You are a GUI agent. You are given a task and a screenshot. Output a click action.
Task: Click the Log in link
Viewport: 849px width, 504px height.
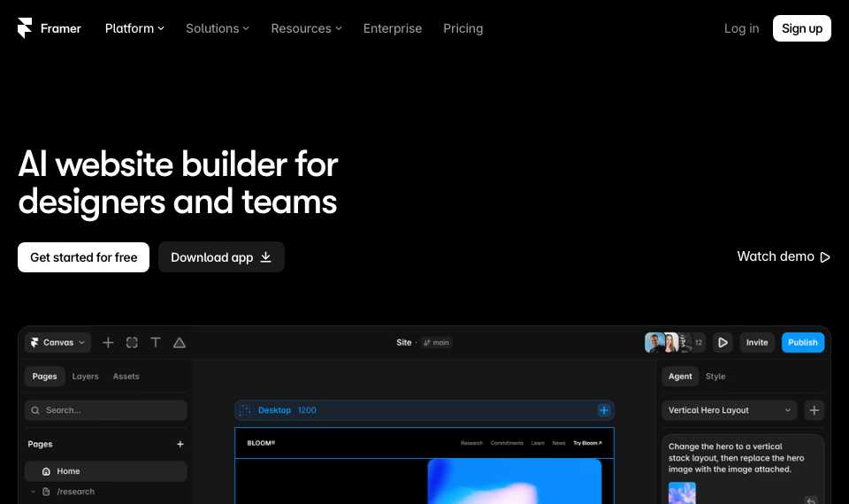point(741,28)
